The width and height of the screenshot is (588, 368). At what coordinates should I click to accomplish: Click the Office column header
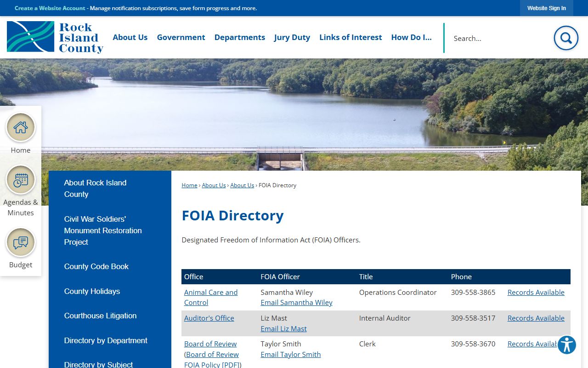pos(193,276)
